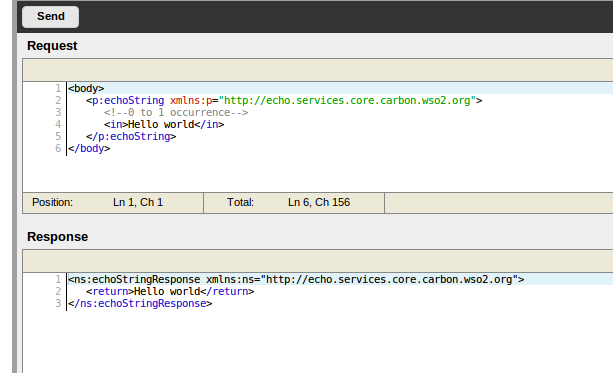Click the Position: label in status bar

(52, 202)
